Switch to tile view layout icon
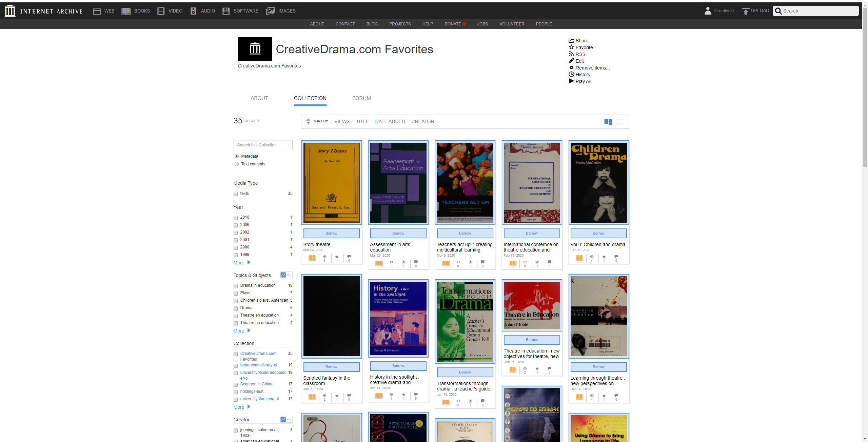Image resolution: width=868 pixels, height=442 pixels. (608, 122)
